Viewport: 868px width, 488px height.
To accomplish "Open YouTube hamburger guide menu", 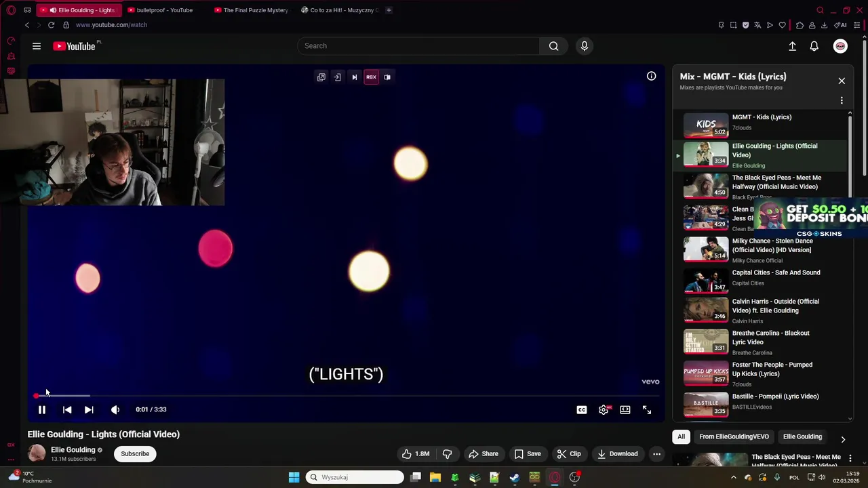I will 37,46.
